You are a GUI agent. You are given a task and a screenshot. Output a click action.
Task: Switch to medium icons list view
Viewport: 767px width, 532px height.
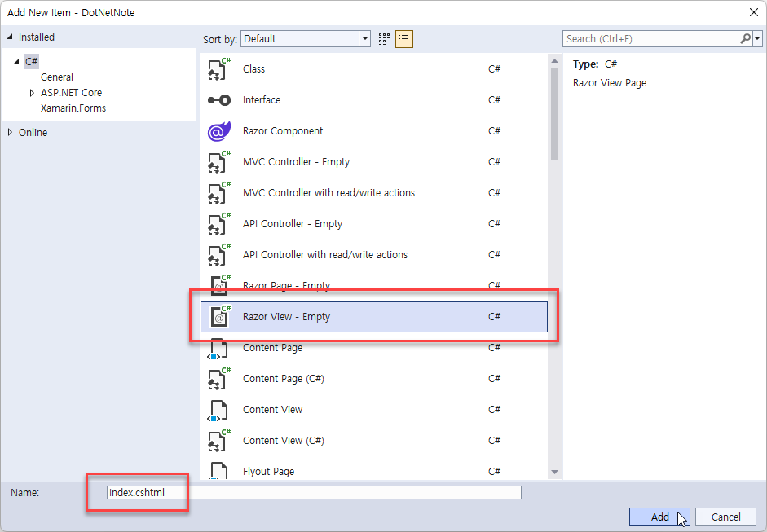coord(404,39)
